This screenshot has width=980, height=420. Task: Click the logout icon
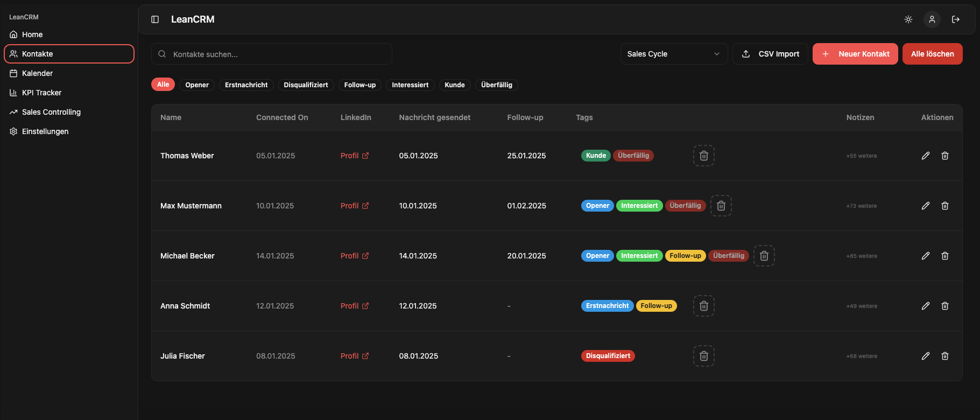tap(956, 19)
